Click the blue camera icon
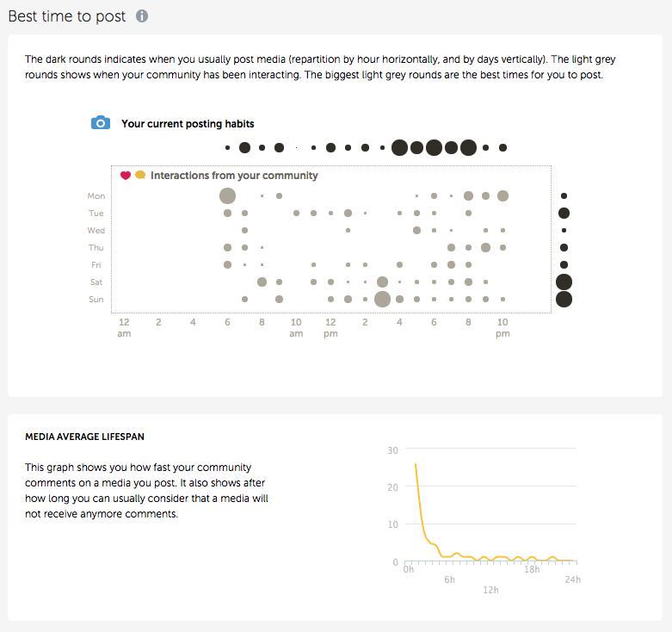Viewport: 672px width, 632px height. (x=100, y=123)
